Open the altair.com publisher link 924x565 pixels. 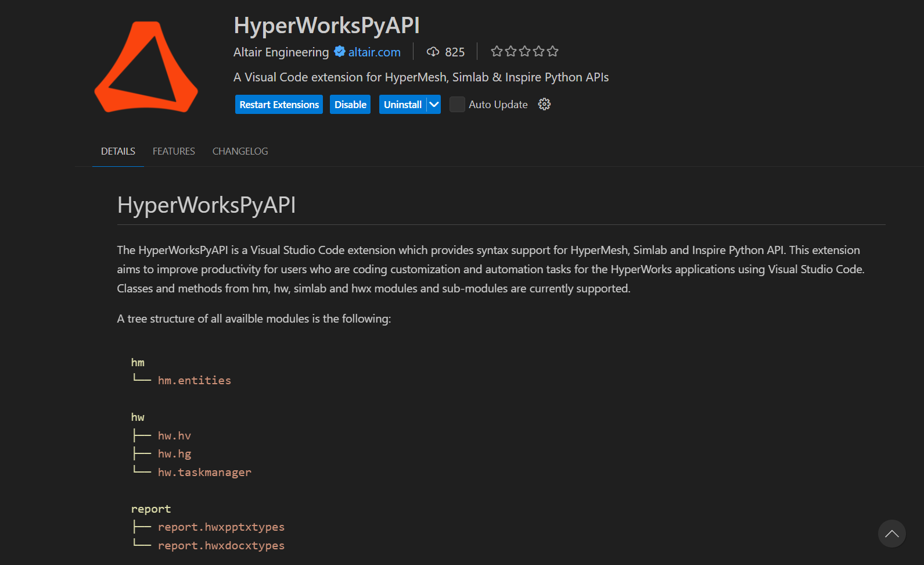click(x=374, y=52)
